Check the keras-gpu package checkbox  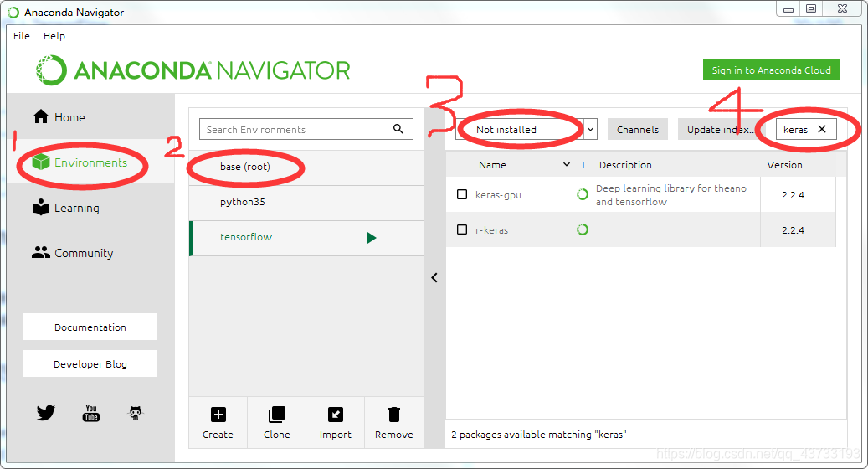click(x=462, y=194)
